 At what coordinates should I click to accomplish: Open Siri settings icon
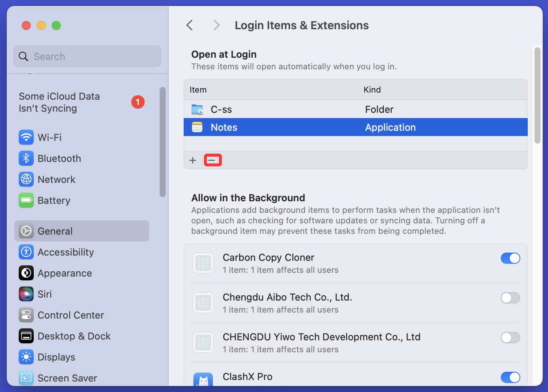pyautogui.click(x=26, y=294)
